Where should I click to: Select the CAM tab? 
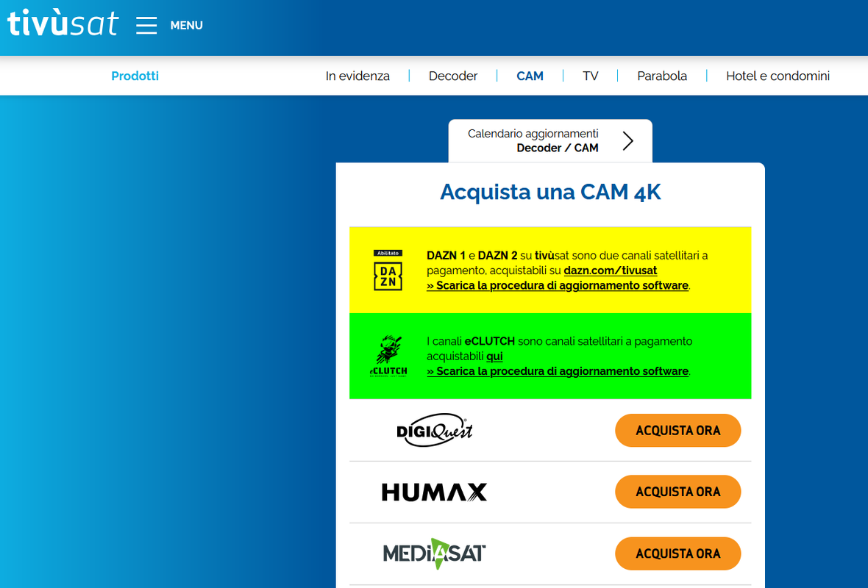point(530,76)
